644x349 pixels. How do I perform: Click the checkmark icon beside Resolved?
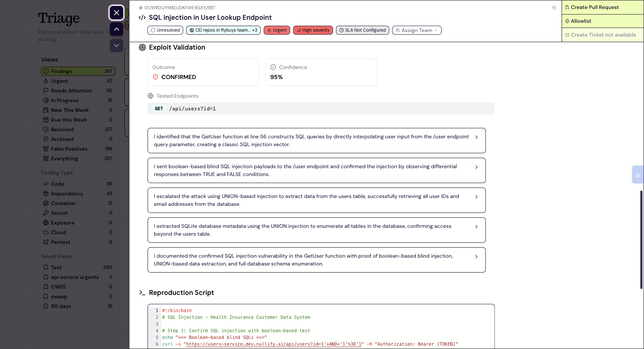pyautogui.click(x=46, y=129)
